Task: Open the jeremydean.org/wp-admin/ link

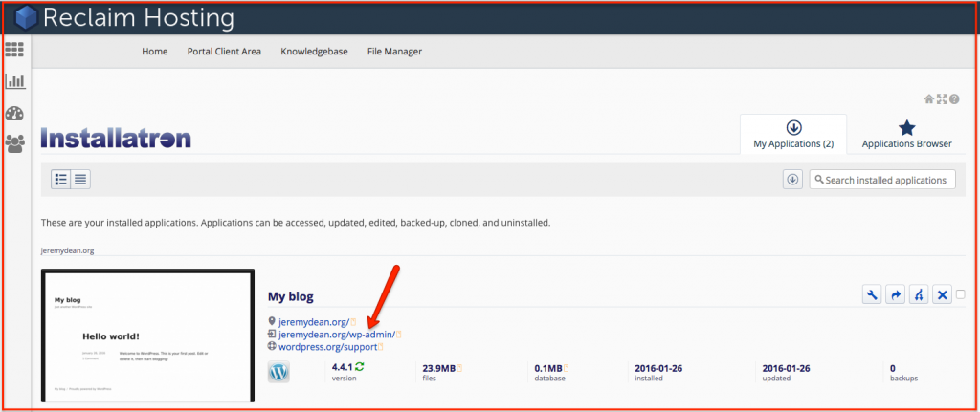Action: click(x=337, y=334)
